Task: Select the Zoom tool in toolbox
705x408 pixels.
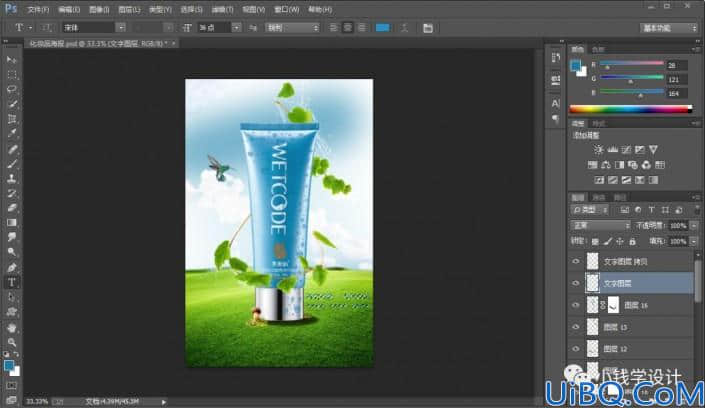Action: pyautogui.click(x=12, y=342)
